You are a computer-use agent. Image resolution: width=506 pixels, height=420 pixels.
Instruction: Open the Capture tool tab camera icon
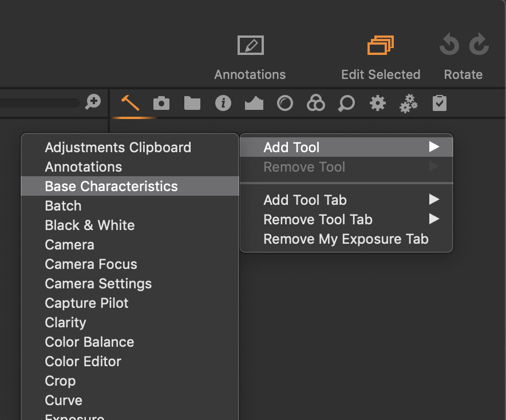[161, 103]
